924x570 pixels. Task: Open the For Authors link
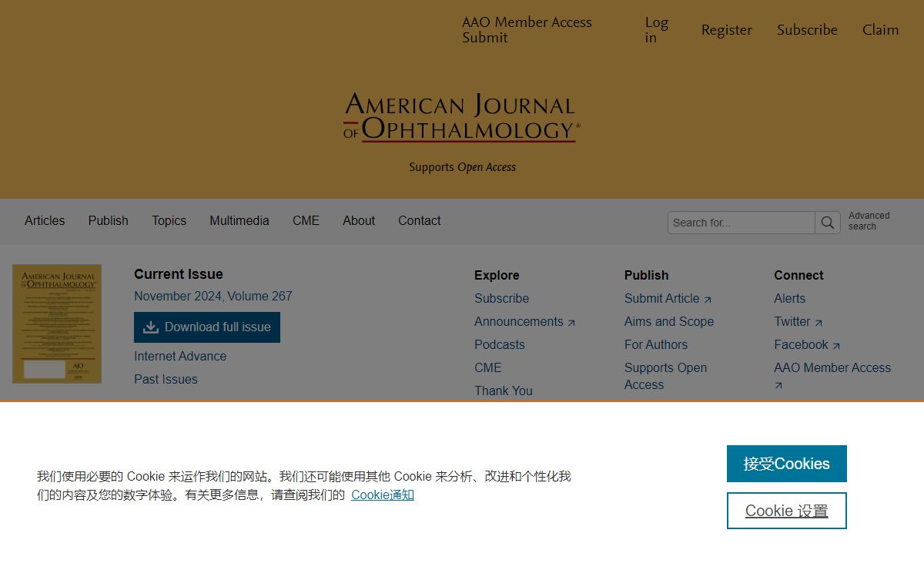tap(656, 344)
